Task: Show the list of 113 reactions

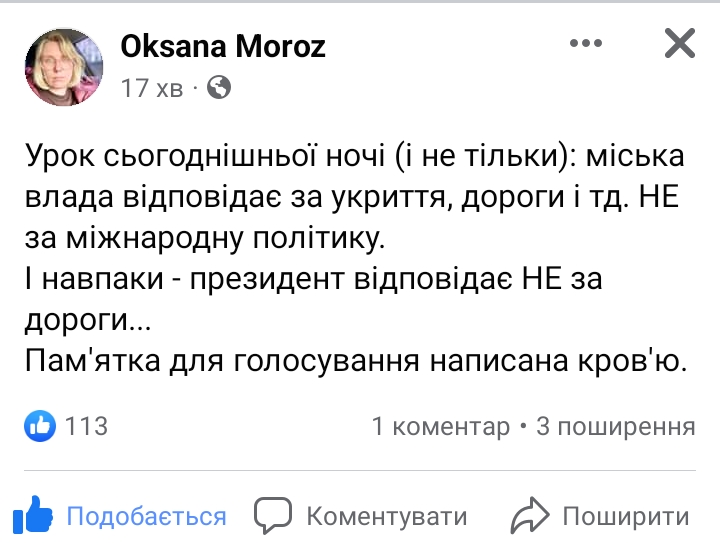Action: point(86,426)
